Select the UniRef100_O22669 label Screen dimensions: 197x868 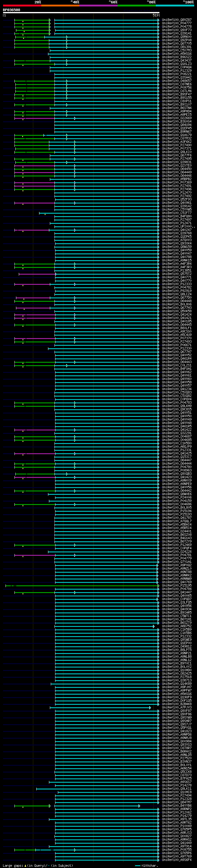(177, 118)
